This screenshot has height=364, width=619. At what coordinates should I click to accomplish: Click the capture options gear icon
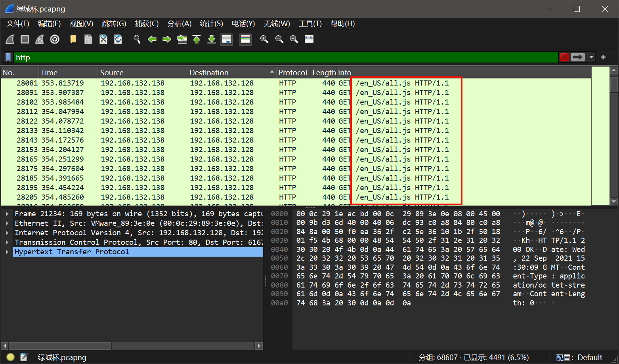point(55,39)
